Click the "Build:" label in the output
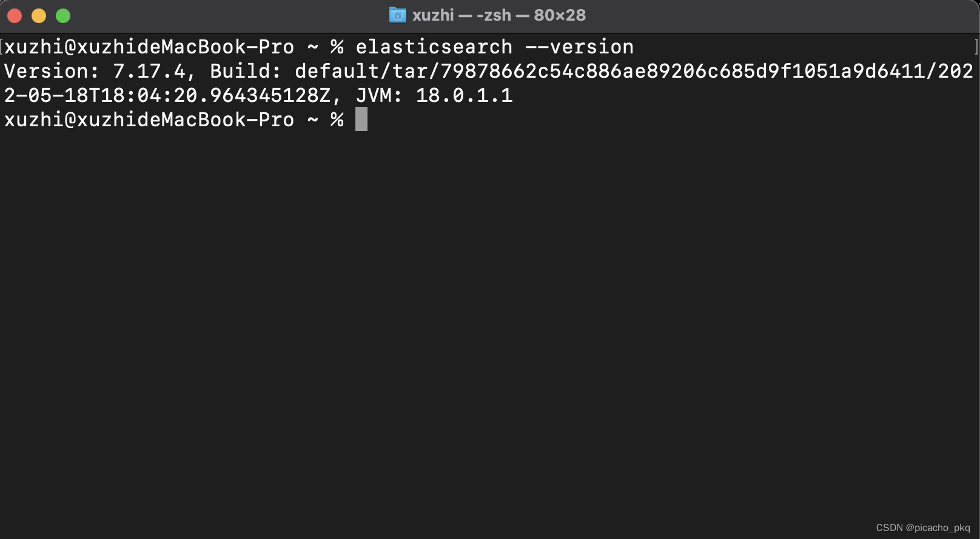This screenshot has height=539, width=980. pyautogui.click(x=246, y=72)
